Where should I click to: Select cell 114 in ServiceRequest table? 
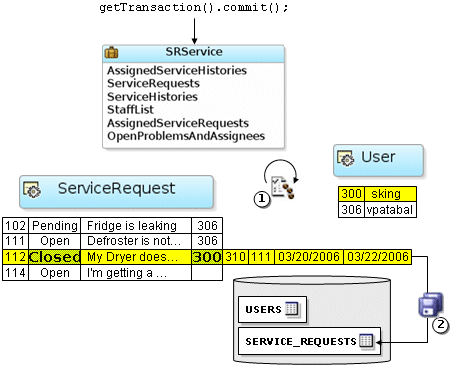pos(16,273)
